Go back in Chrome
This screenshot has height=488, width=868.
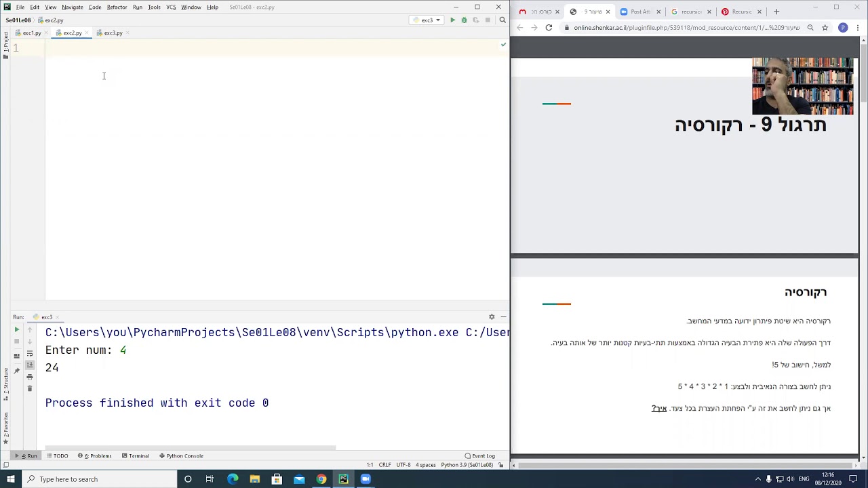coord(519,28)
